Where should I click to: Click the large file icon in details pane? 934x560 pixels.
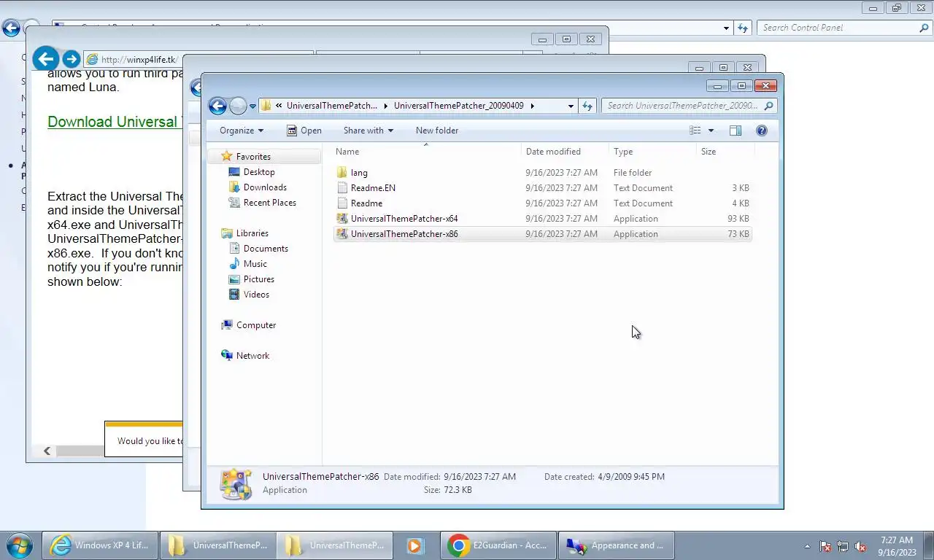coord(236,483)
